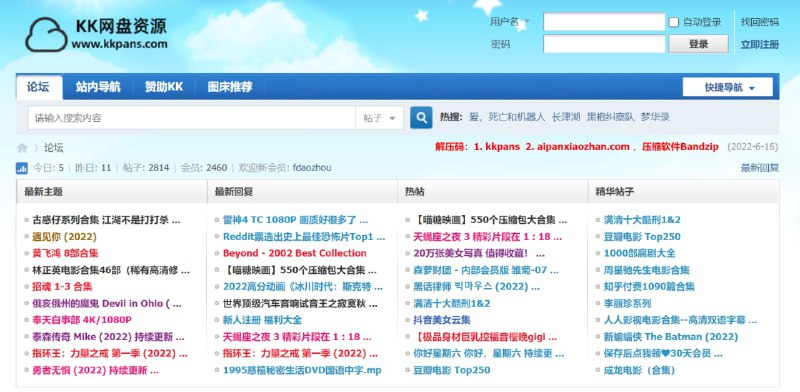Image resolution: width=800 pixels, height=392 pixels.
Task: Open post 世界顶级汽车音响试音王
Action: 300,303
